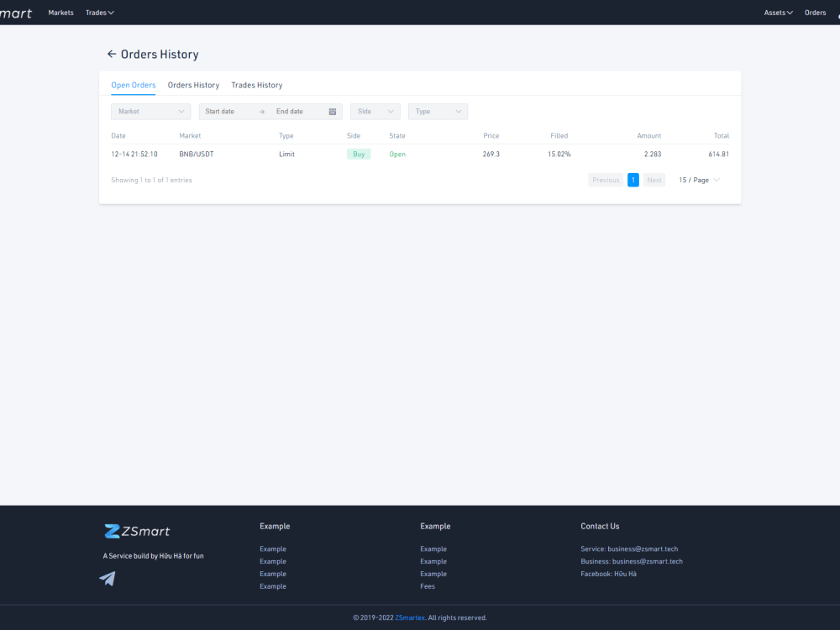The width and height of the screenshot is (840, 630).
Task: Open the calendar icon in date range field
Action: [332, 112]
